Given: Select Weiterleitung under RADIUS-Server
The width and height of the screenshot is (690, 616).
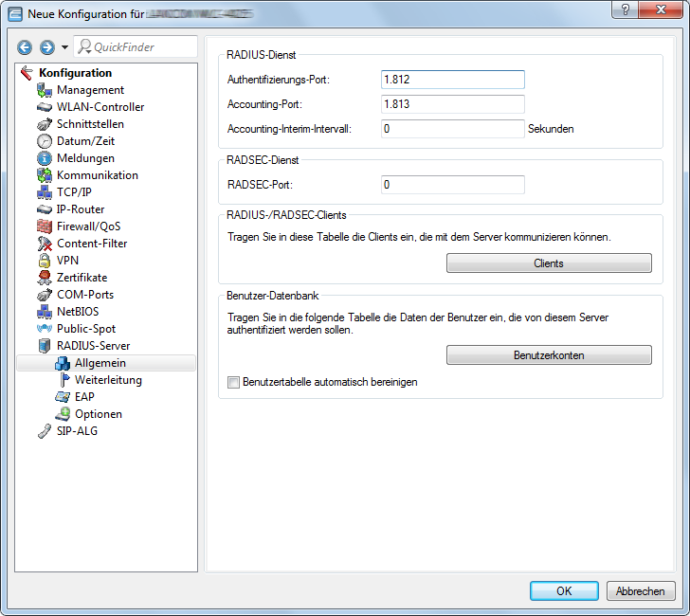Looking at the screenshot, I should pyautogui.click(x=108, y=380).
